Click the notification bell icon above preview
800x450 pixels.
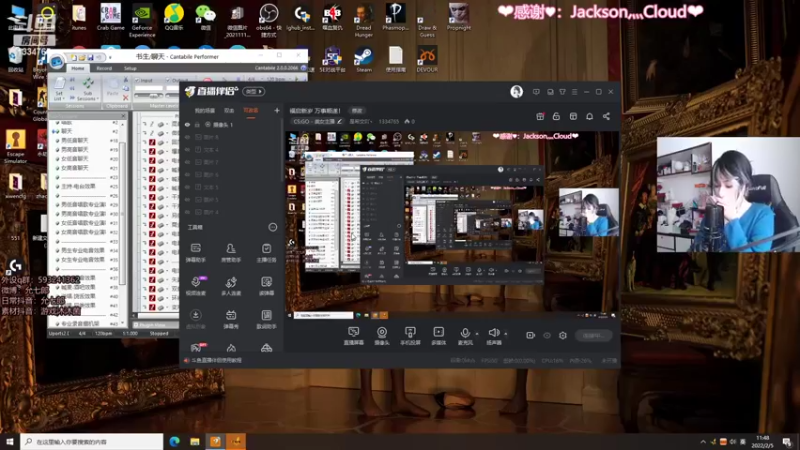[589, 116]
